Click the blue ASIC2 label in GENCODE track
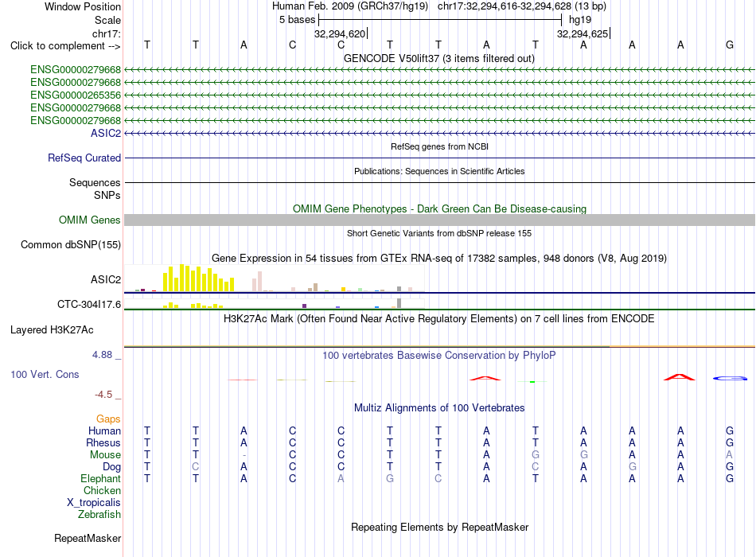 pos(106,133)
